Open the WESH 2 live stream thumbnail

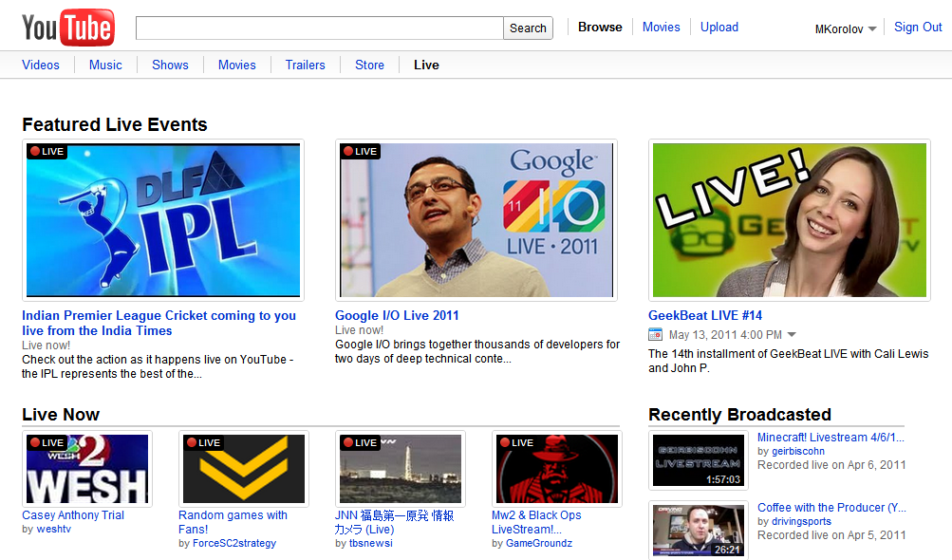[87, 469]
